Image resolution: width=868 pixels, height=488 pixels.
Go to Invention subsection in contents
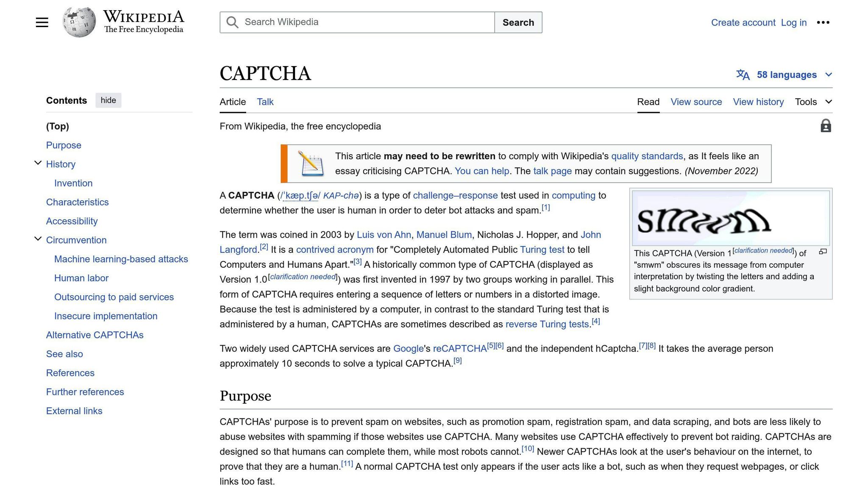[73, 183]
